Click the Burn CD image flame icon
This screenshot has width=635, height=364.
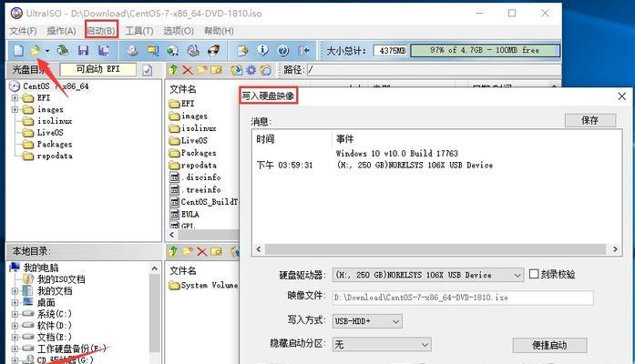[x=213, y=51]
